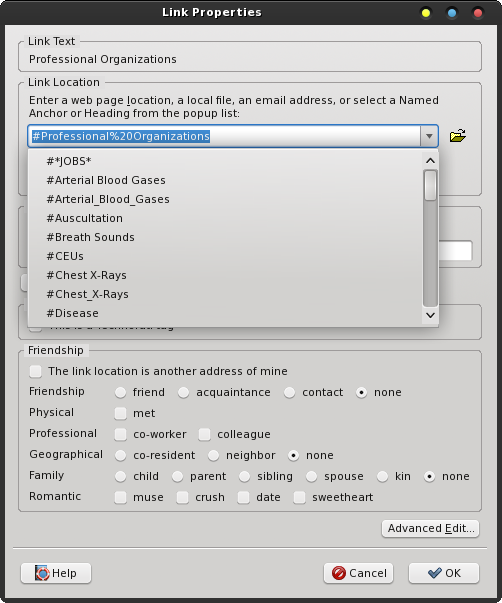Check 'link location is another address of mine'
The image size is (502, 603).
pos(36,371)
